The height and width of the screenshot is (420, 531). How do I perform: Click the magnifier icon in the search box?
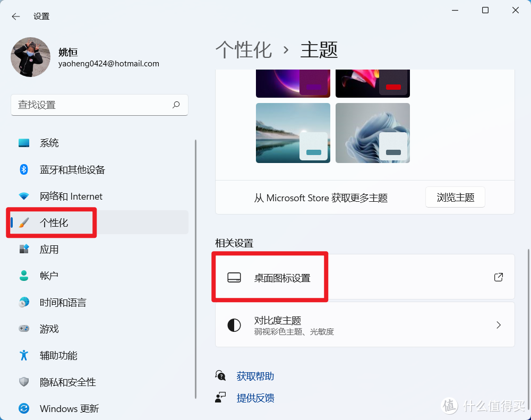point(176,105)
